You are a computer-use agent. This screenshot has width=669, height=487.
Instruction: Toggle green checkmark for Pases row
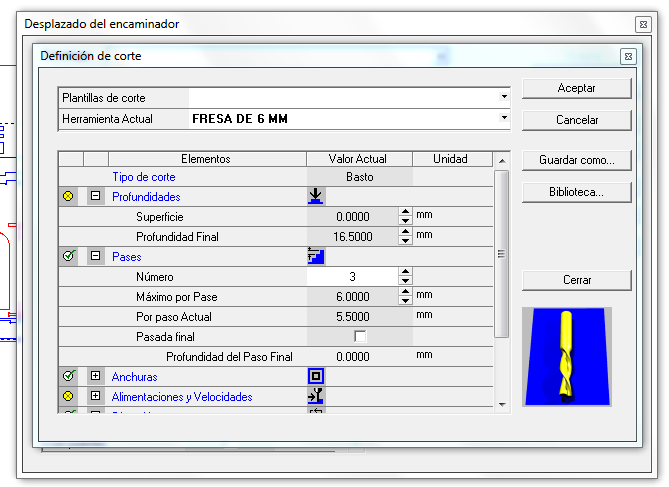tap(69, 256)
